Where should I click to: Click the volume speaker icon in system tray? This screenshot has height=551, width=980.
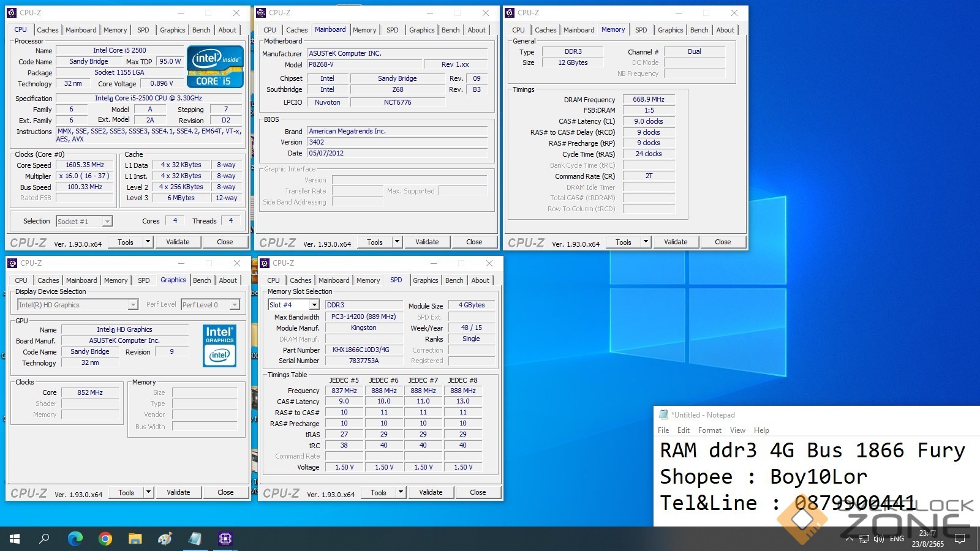click(879, 539)
